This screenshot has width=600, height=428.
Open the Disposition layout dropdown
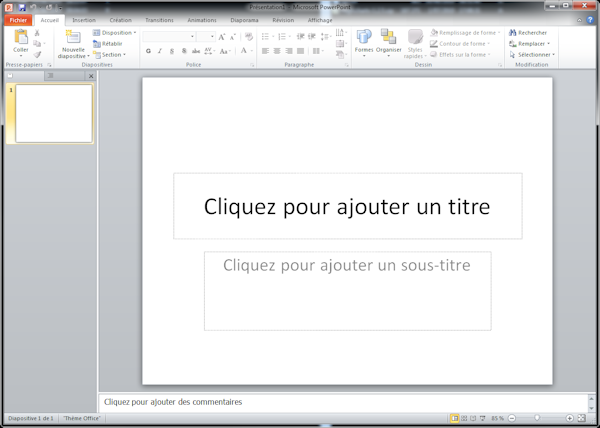click(x=116, y=32)
